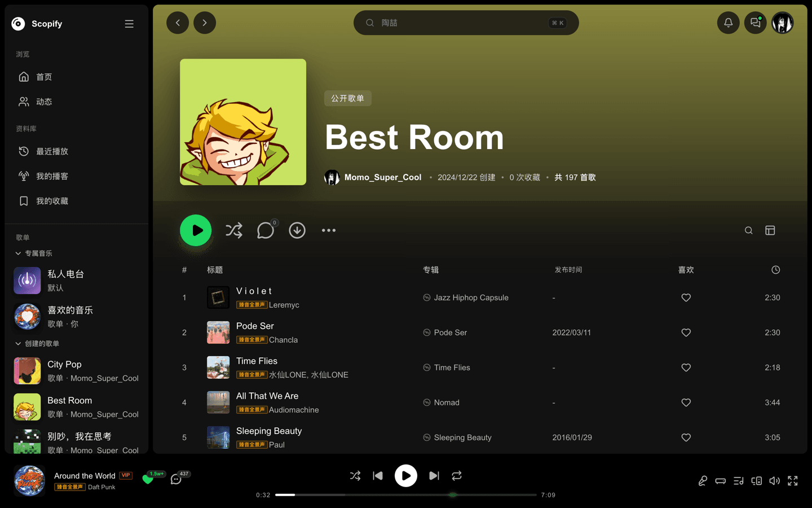Open lyrics with the microphone icon

coord(703,481)
